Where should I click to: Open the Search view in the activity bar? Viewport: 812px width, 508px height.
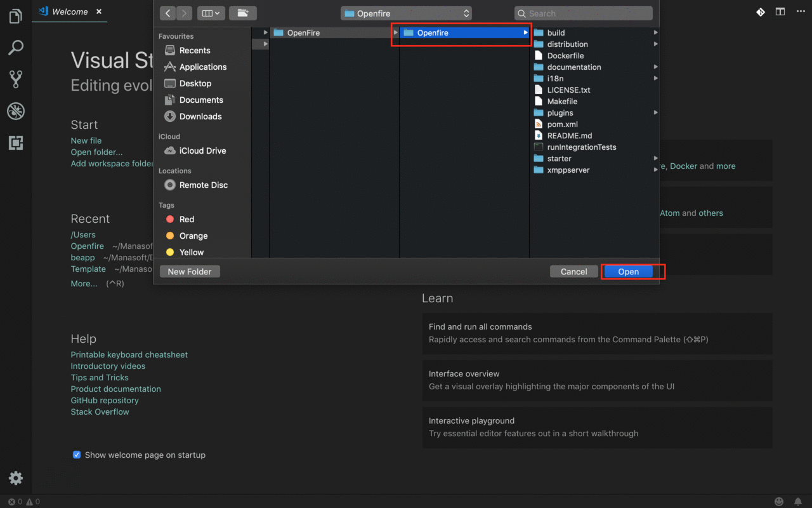click(16, 48)
